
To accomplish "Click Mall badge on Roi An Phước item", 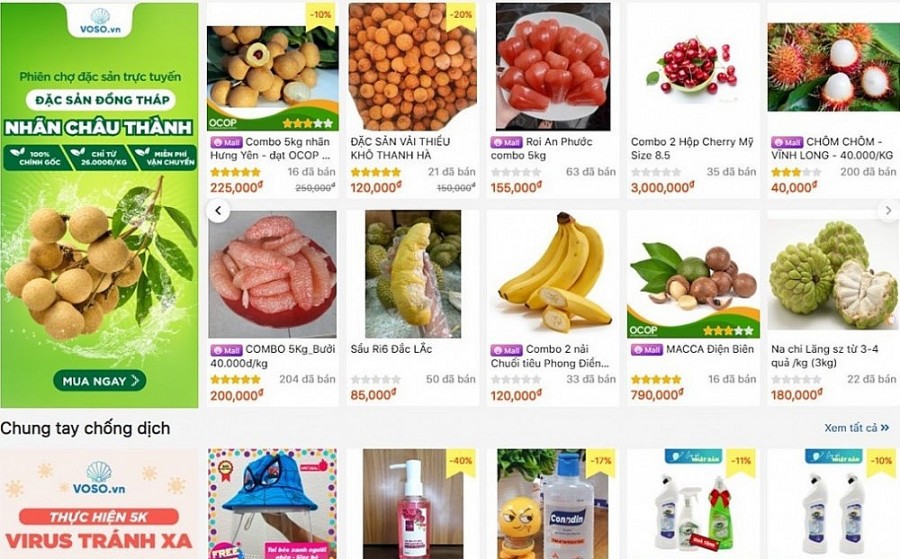I will coord(506,142).
